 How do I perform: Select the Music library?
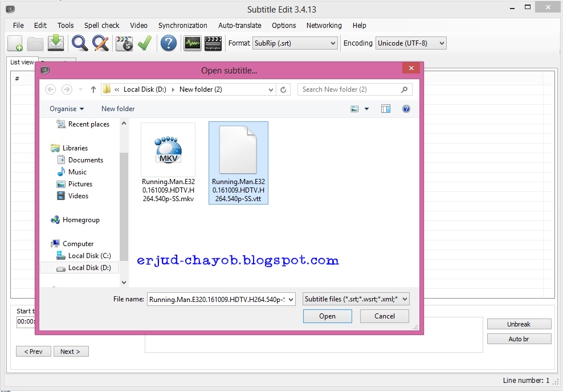click(x=72, y=172)
